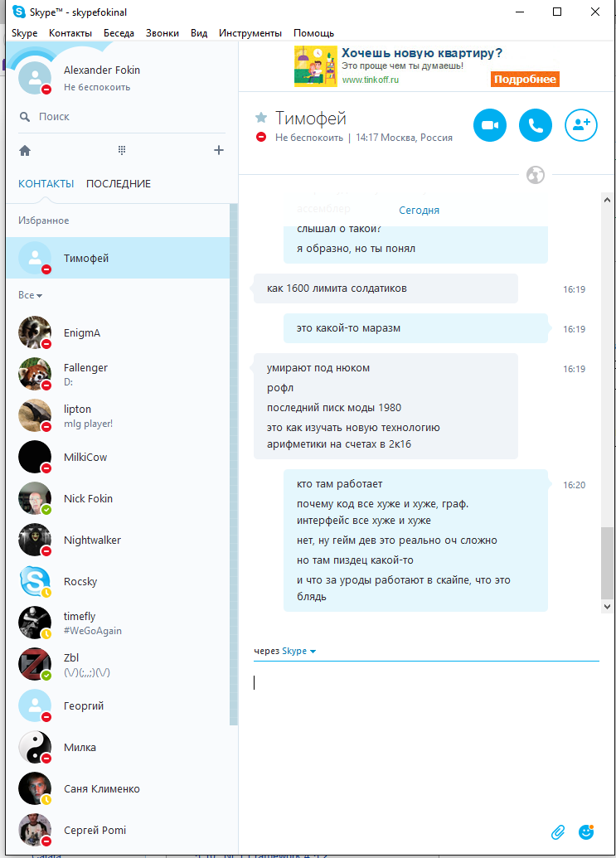Click the chat scrollbar down arrow

click(x=607, y=606)
